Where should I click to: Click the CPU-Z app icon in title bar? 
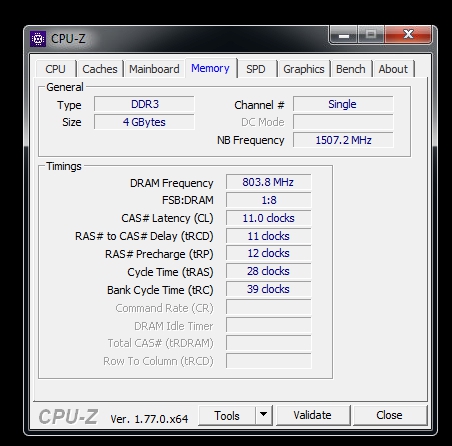click(x=38, y=39)
